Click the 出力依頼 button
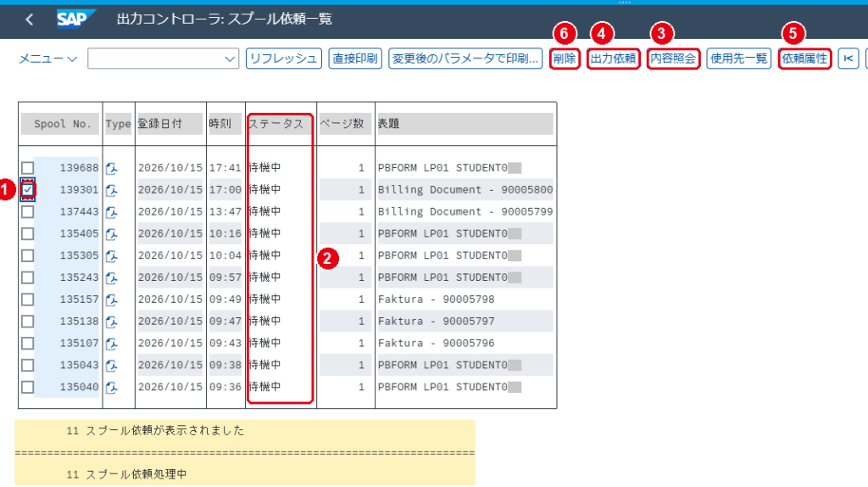 [613, 59]
